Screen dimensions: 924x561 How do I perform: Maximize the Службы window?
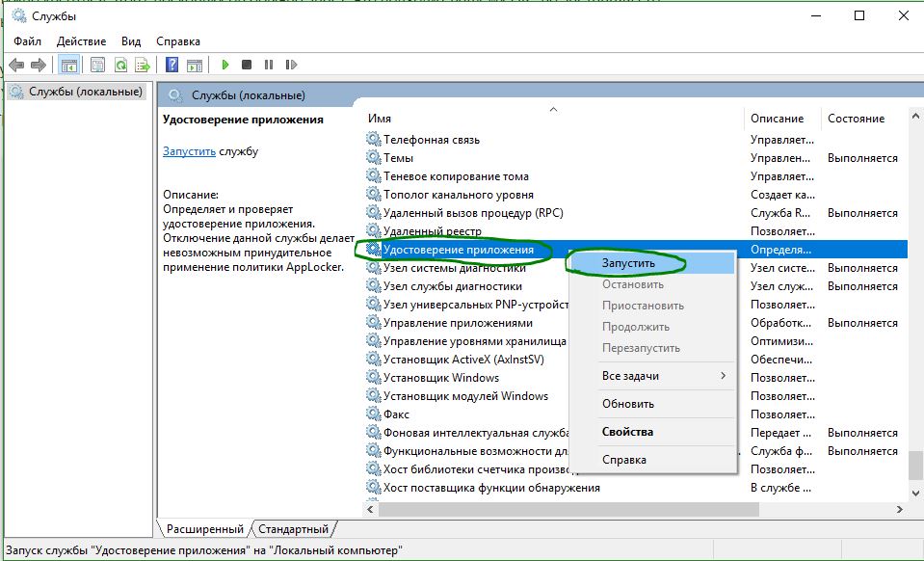coord(859,16)
